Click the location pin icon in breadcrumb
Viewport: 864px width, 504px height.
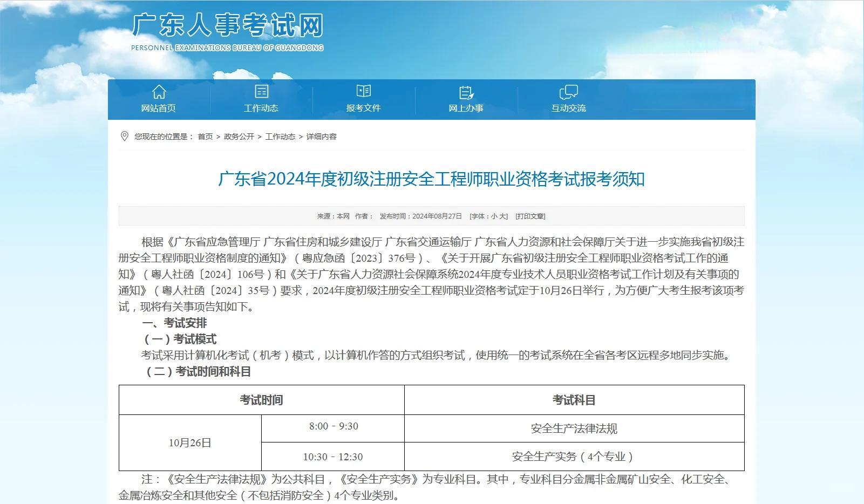(x=125, y=137)
